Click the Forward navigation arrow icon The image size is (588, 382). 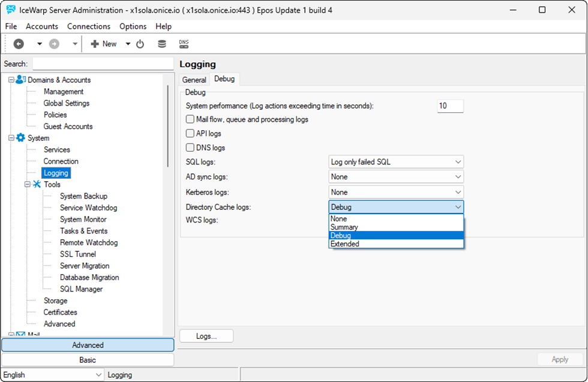click(x=55, y=44)
